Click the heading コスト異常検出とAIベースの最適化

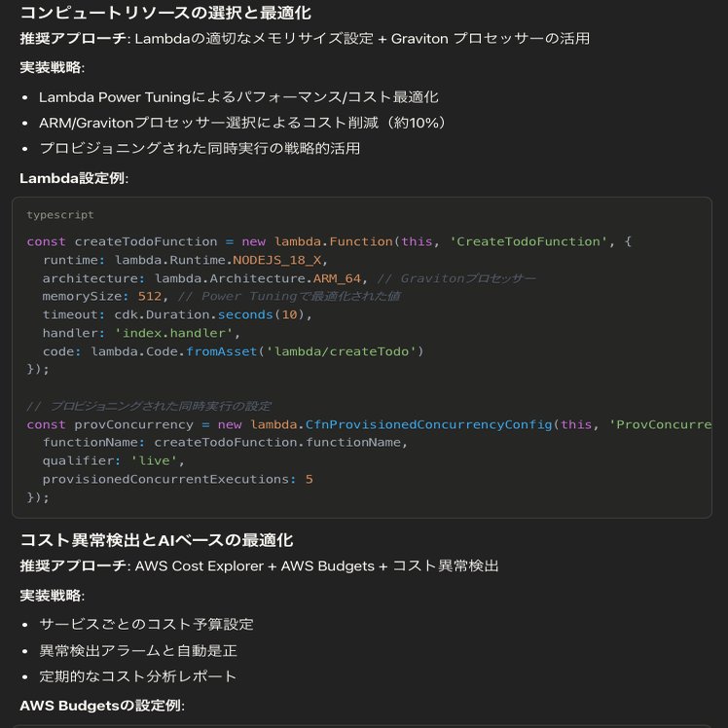(x=157, y=540)
